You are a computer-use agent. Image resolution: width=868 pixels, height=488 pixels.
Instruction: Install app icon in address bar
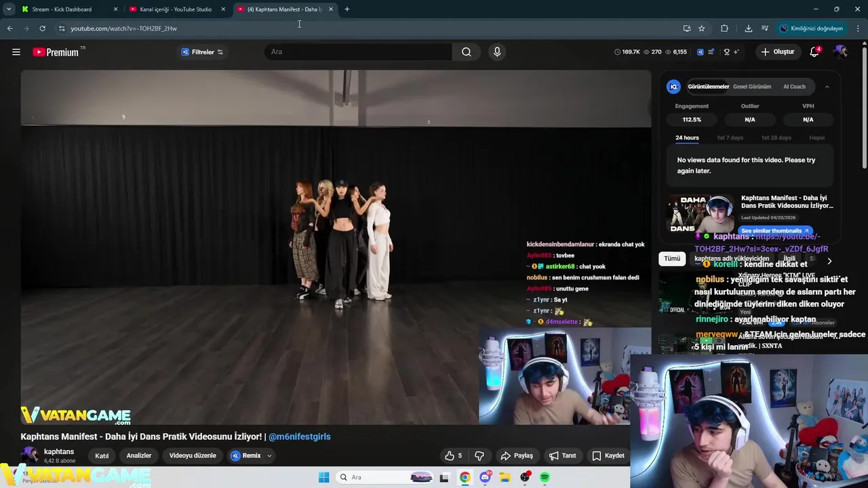coord(687,28)
